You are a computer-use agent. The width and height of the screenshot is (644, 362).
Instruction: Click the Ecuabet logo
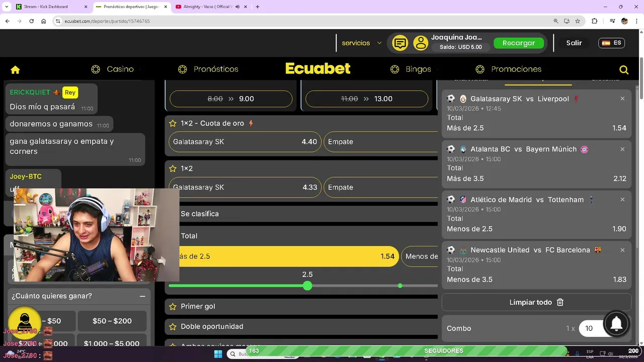(317, 68)
